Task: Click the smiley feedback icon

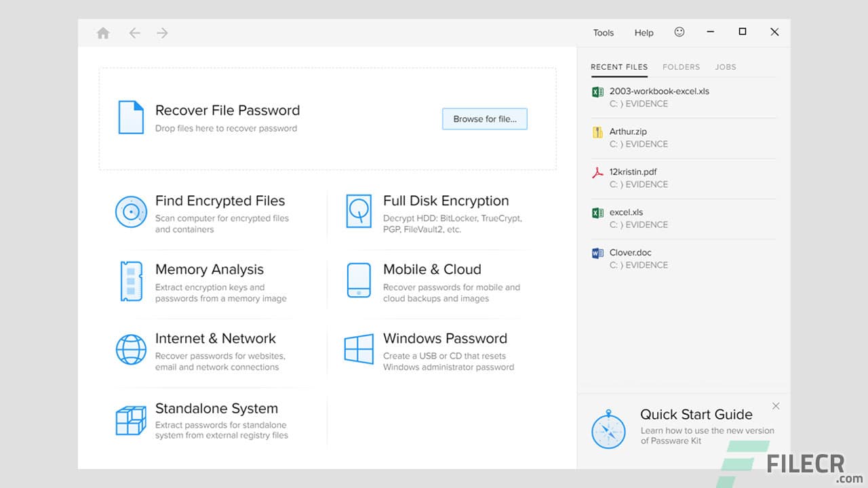Action: (679, 32)
